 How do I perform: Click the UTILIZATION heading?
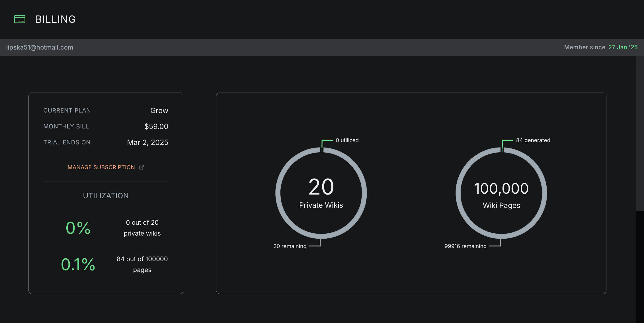point(106,196)
